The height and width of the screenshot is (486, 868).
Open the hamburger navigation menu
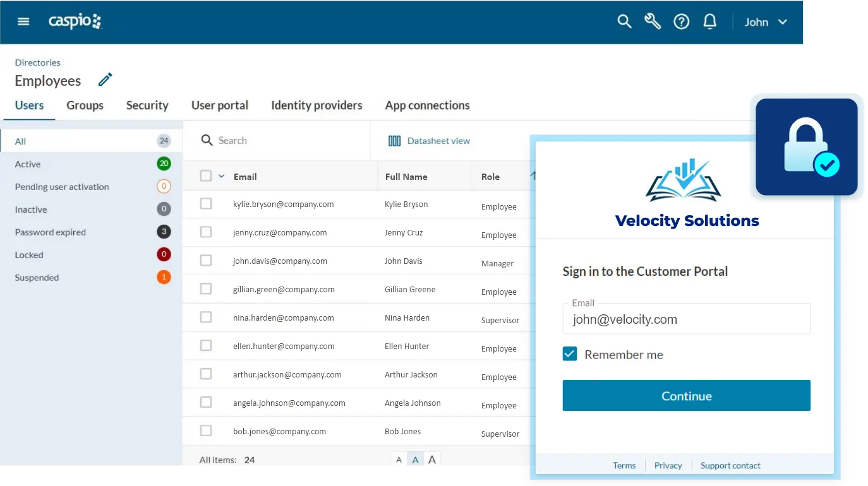23,21
